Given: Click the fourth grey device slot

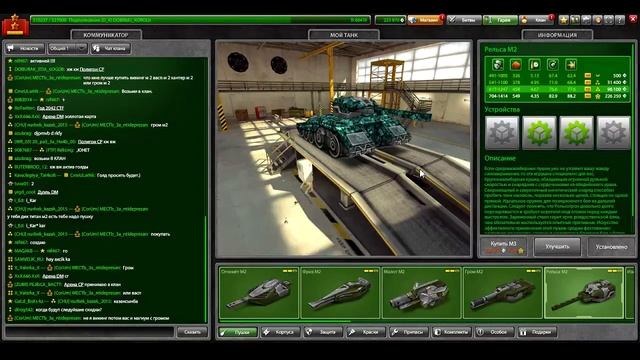Looking at the screenshot, I should pos(613,133).
